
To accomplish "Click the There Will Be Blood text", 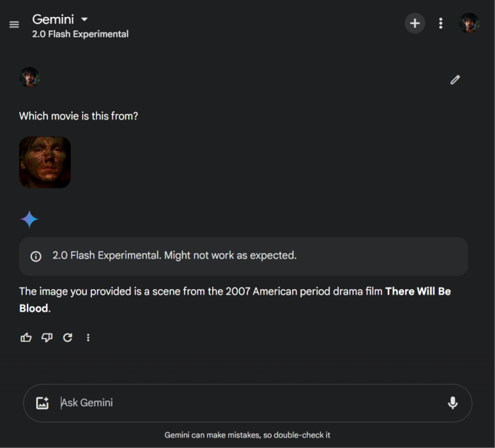I will (417, 292).
